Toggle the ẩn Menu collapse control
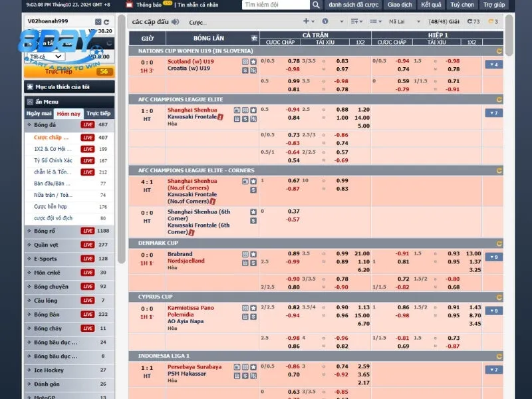532x399 pixels. [30, 102]
